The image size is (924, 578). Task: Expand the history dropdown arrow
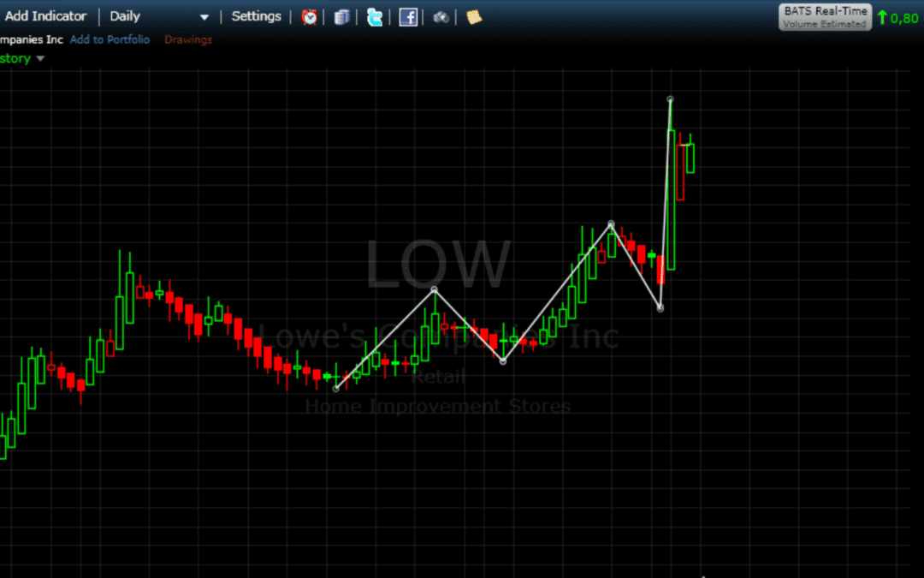point(40,58)
